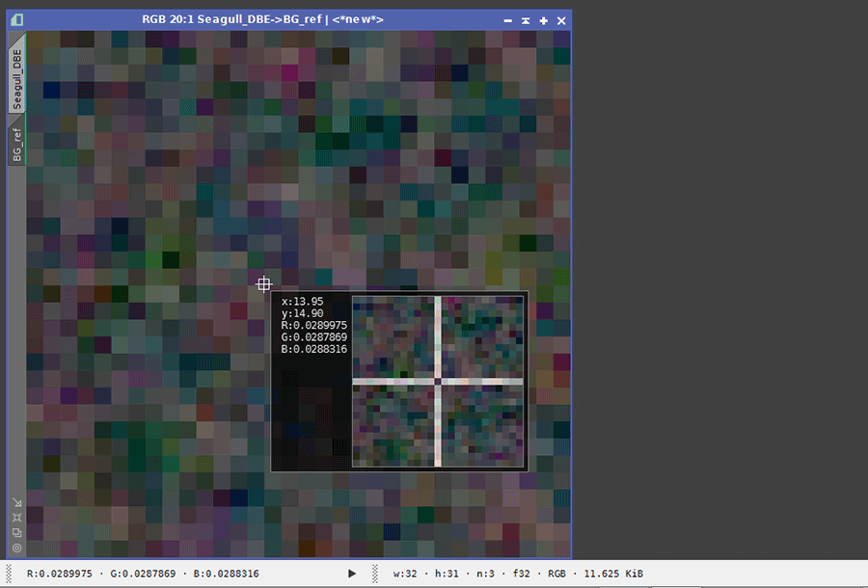Image resolution: width=868 pixels, height=588 pixels.
Task: Click the B:0.0288316 value in status bar
Action: point(227,575)
